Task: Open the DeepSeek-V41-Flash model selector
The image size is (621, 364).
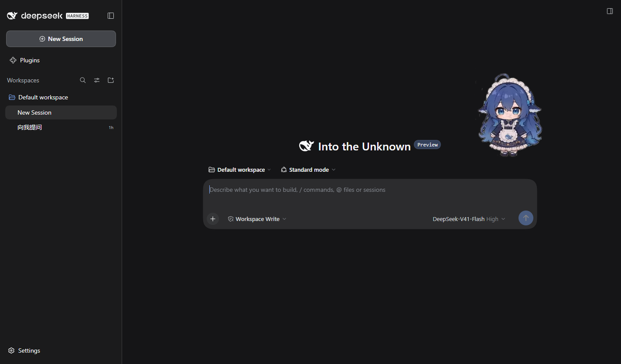Action: click(x=469, y=219)
